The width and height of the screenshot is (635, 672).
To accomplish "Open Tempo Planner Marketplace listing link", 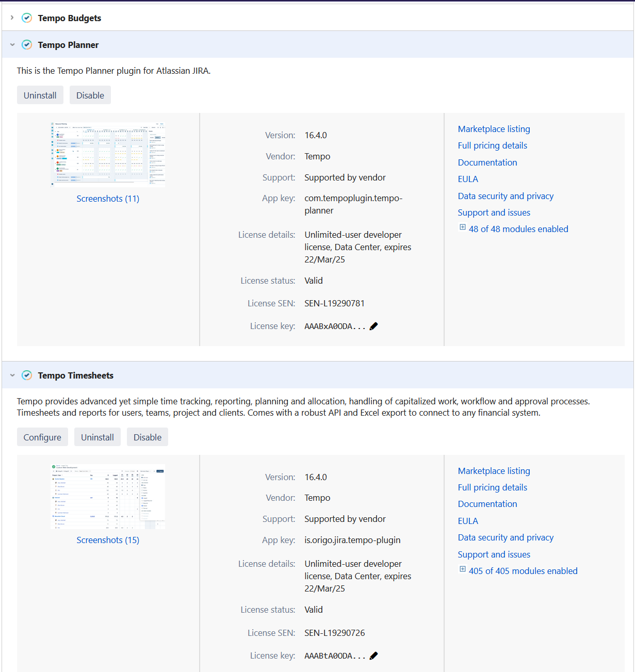I will [494, 129].
